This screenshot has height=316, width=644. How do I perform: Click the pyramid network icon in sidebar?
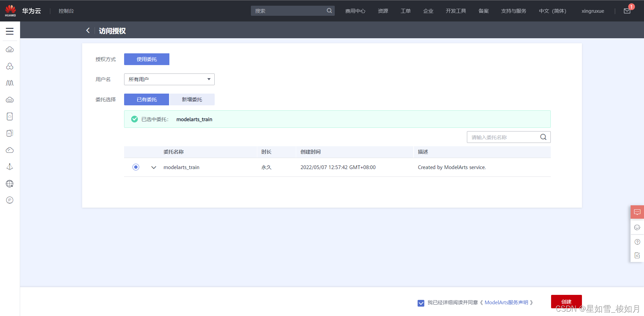click(x=10, y=167)
